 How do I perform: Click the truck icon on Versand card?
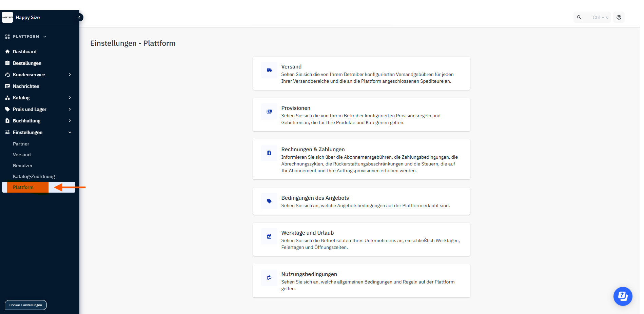click(x=269, y=70)
